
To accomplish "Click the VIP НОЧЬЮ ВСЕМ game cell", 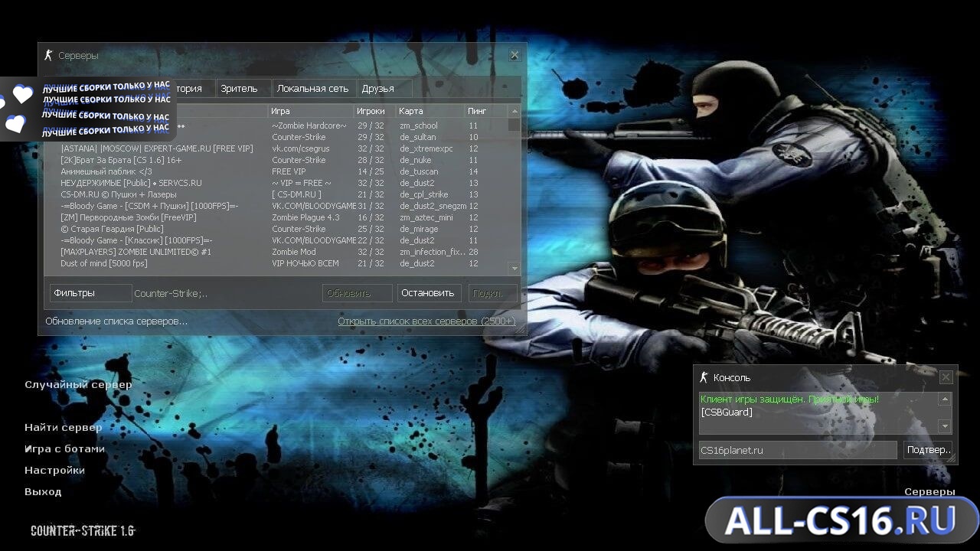I will click(x=305, y=263).
